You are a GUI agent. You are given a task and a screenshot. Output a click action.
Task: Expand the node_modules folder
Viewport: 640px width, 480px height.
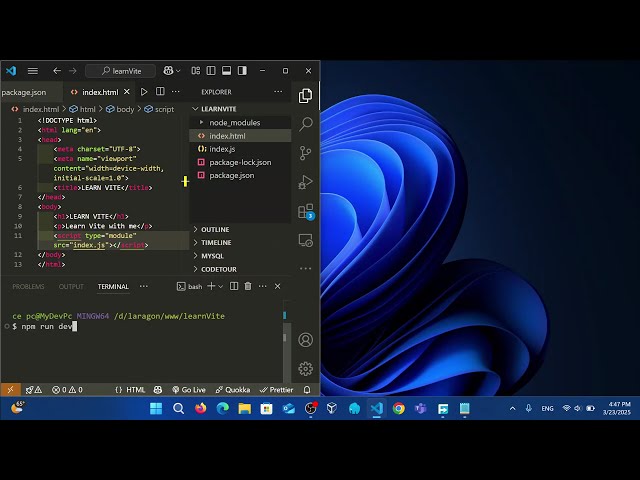tap(241, 122)
